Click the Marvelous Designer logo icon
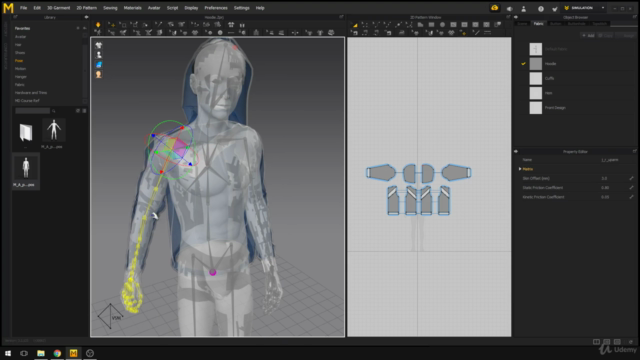640x360 pixels. tap(8, 8)
